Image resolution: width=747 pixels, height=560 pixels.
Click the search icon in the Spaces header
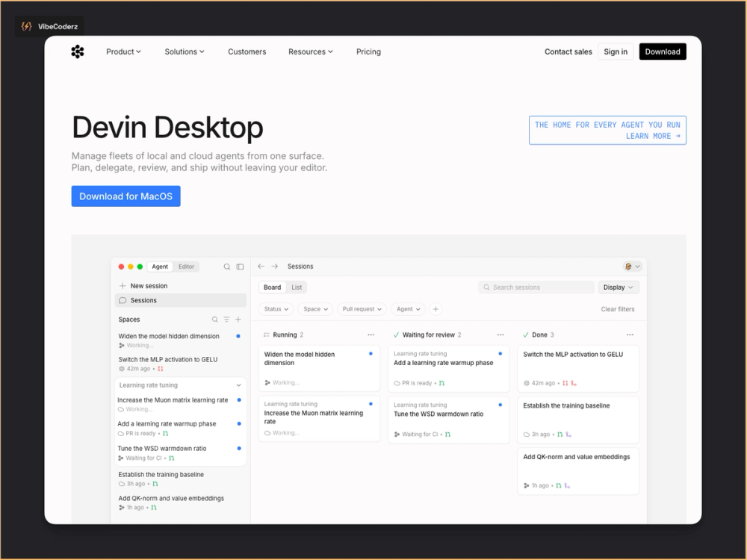(215, 320)
